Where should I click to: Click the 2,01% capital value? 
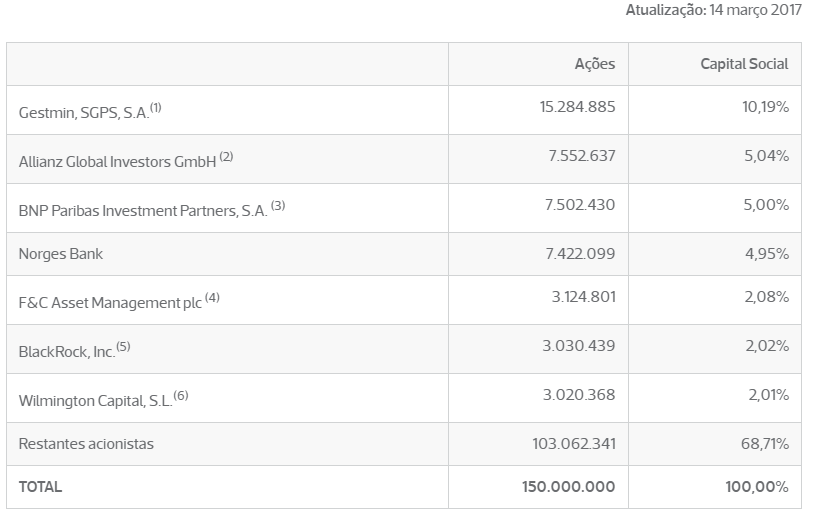(x=768, y=395)
